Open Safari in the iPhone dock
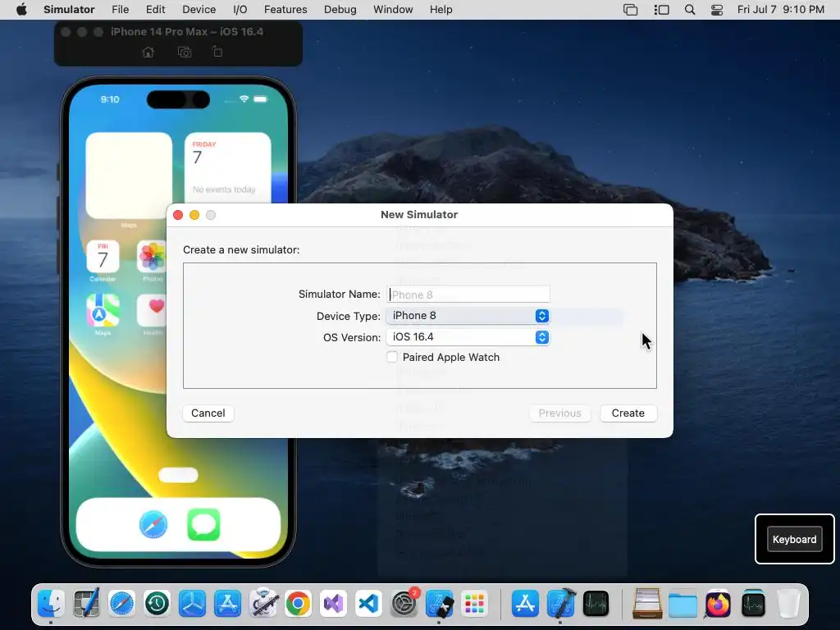840x630 pixels. (x=153, y=524)
